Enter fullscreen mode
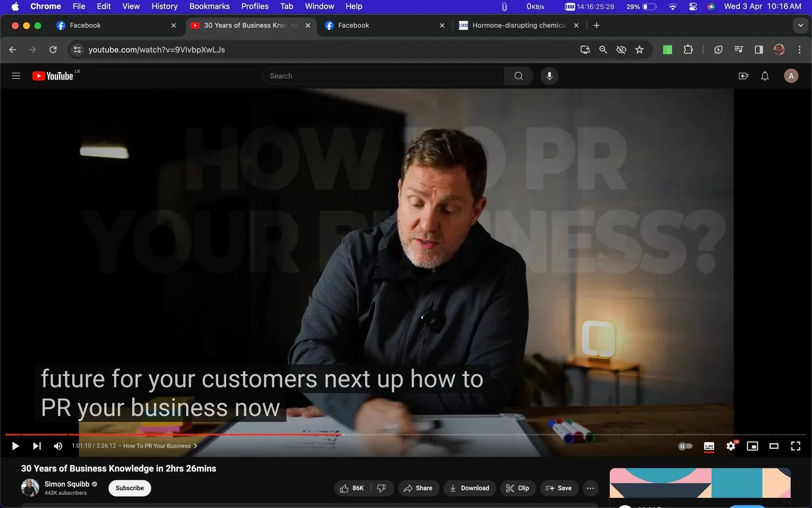Image resolution: width=812 pixels, height=508 pixels. [795, 446]
